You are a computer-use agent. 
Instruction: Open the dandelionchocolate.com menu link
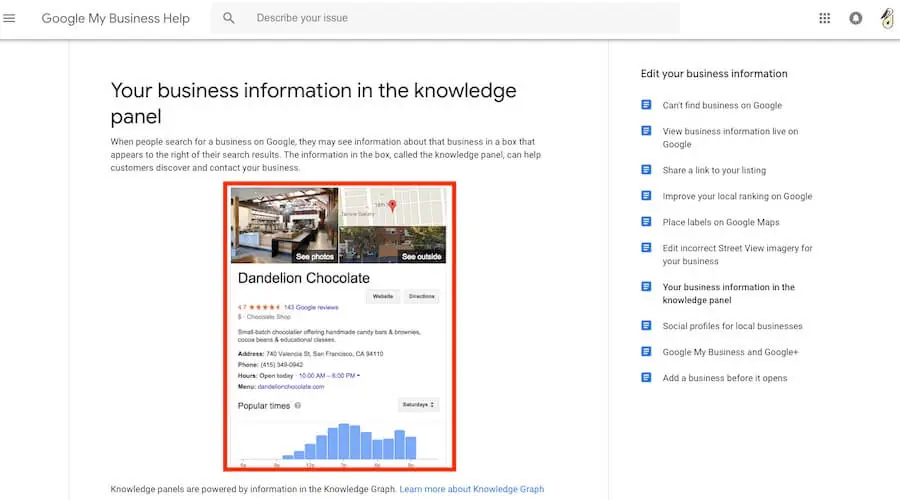(x=290, y=386)
